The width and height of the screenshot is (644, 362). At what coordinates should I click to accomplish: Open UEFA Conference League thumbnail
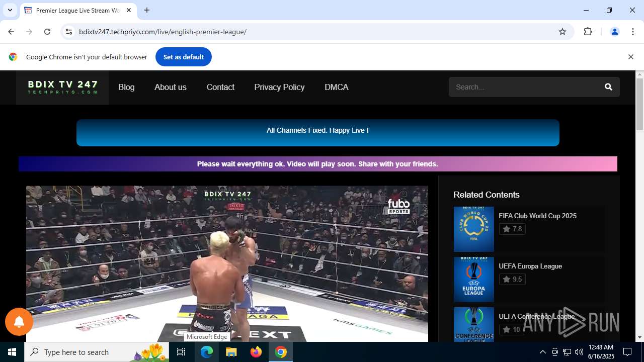pos(474,325)
